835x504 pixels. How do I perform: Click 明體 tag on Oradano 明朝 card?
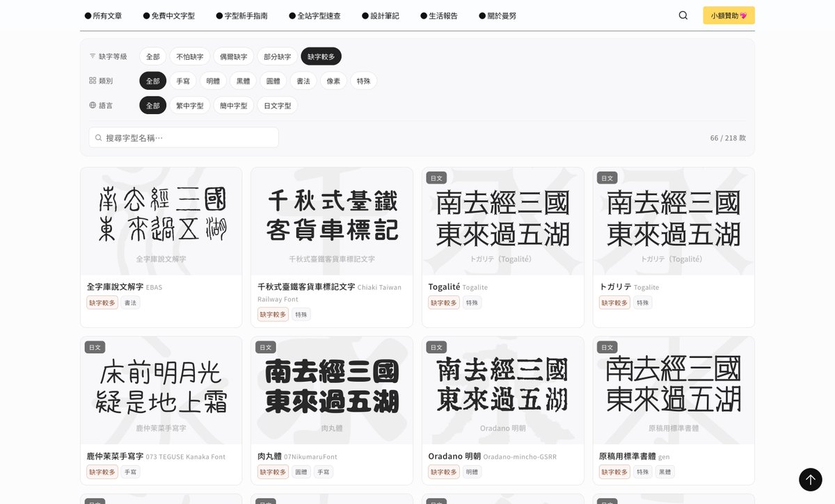(x=472, y=472)
